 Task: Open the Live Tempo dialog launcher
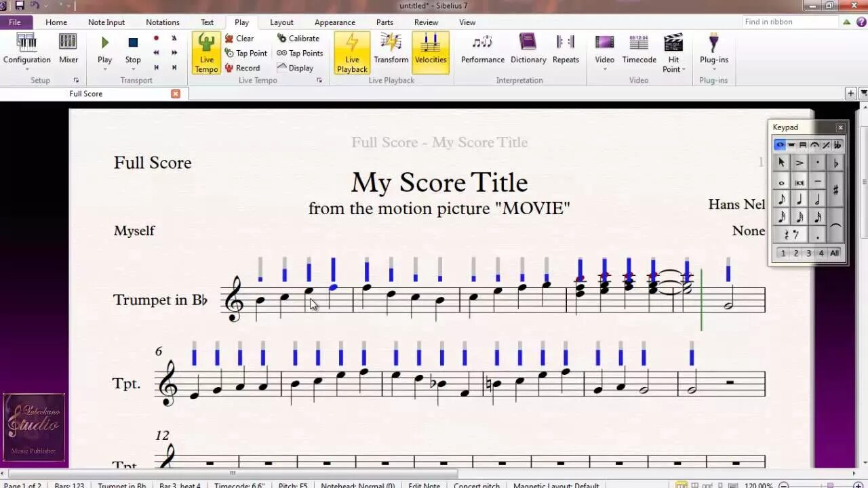pyautogui.click(x=319, y=81)
